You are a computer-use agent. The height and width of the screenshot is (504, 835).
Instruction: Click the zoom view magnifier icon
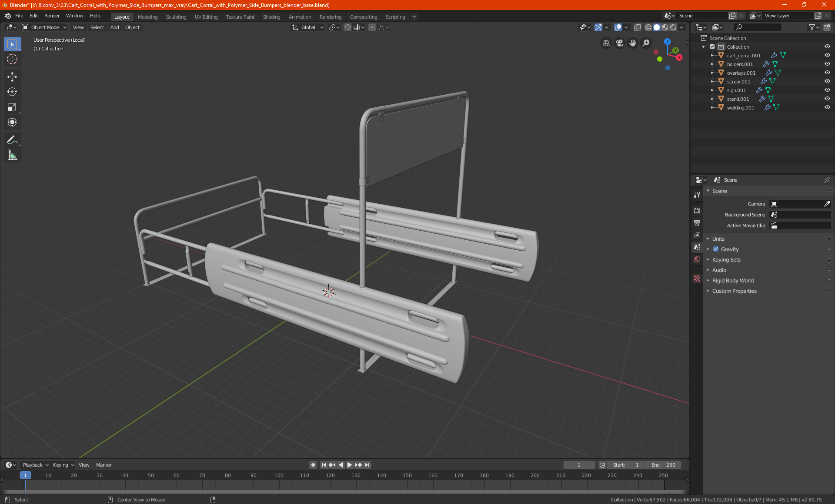point(646,43)
